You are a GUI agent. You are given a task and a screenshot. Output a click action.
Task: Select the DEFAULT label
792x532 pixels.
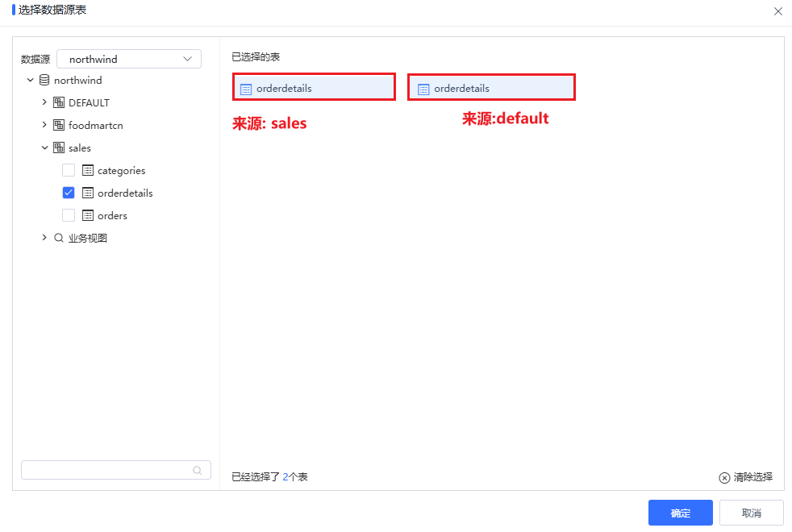coord(89,102)
